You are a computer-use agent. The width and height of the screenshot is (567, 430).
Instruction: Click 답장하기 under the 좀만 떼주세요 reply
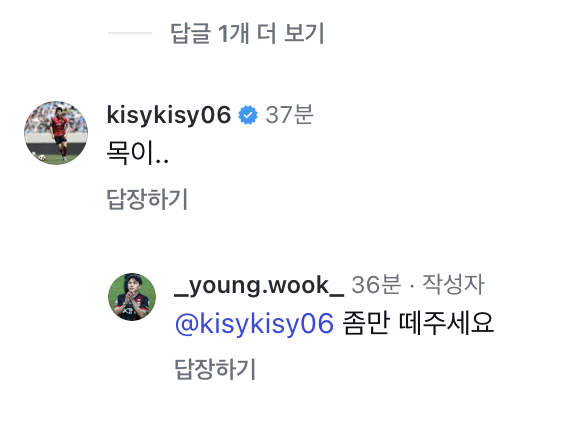click(x=215, y=369)
